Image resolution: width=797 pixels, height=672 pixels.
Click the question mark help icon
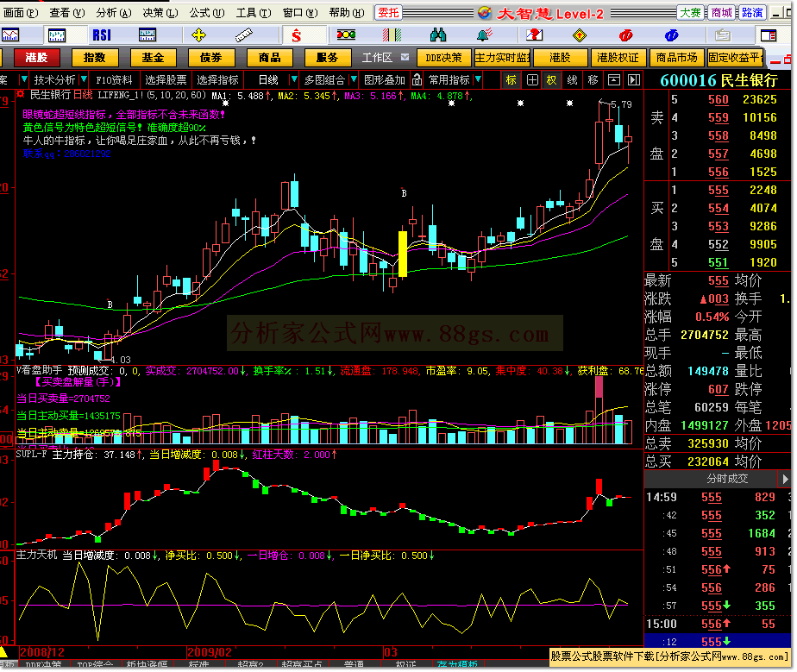(534, 35)
